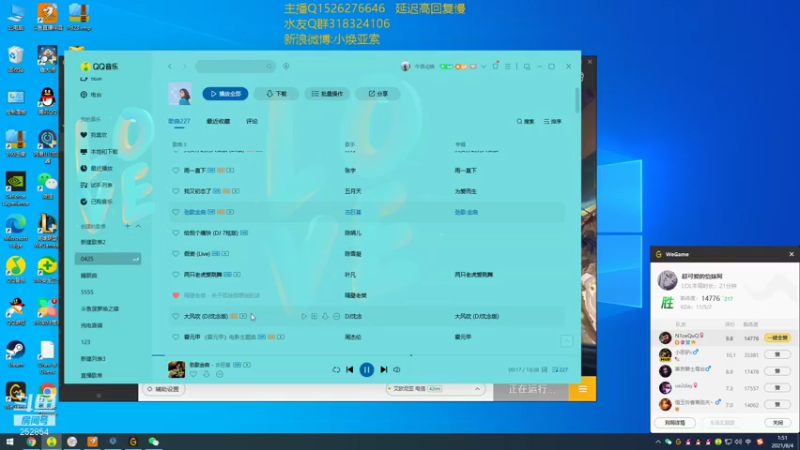Open artist 周杰伦 link
The height and width of the screenshot is (450, 800).
353,337
